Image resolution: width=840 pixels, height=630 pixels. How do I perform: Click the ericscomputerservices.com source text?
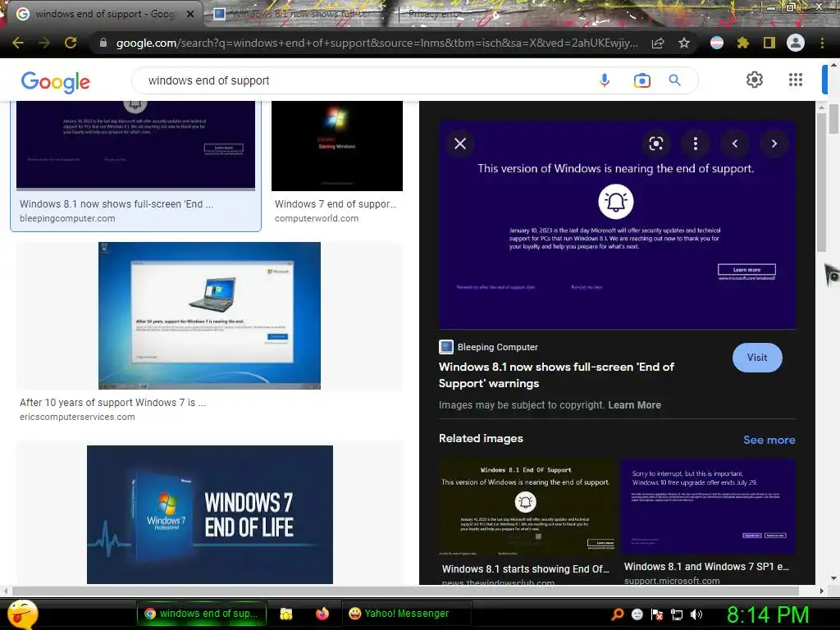pyautogui.click(x=77, y=417)
